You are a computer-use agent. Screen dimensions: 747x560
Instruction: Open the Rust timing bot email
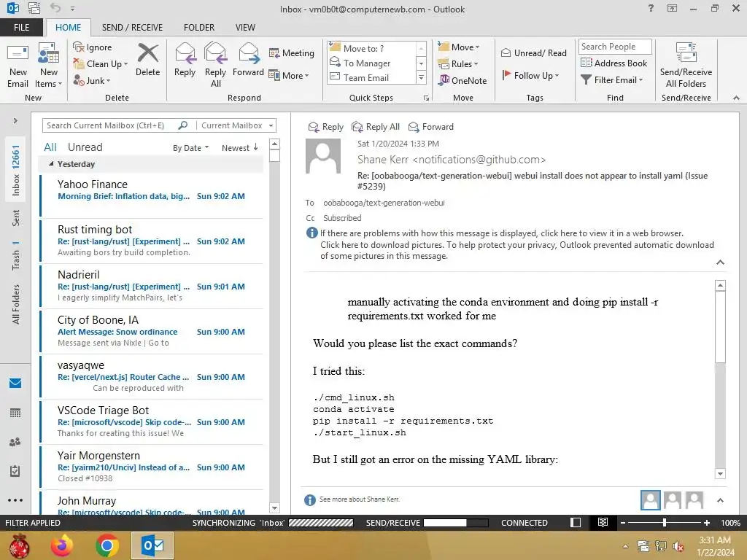pos(152,241)
